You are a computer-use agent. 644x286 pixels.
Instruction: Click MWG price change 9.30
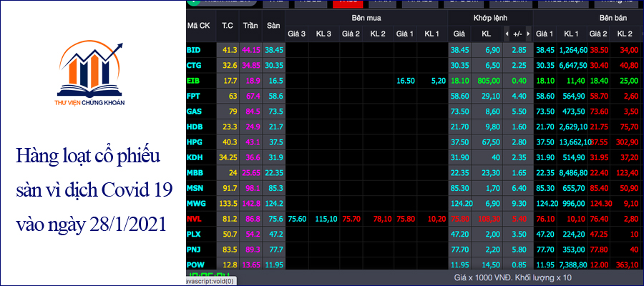(x=519, y=203)
